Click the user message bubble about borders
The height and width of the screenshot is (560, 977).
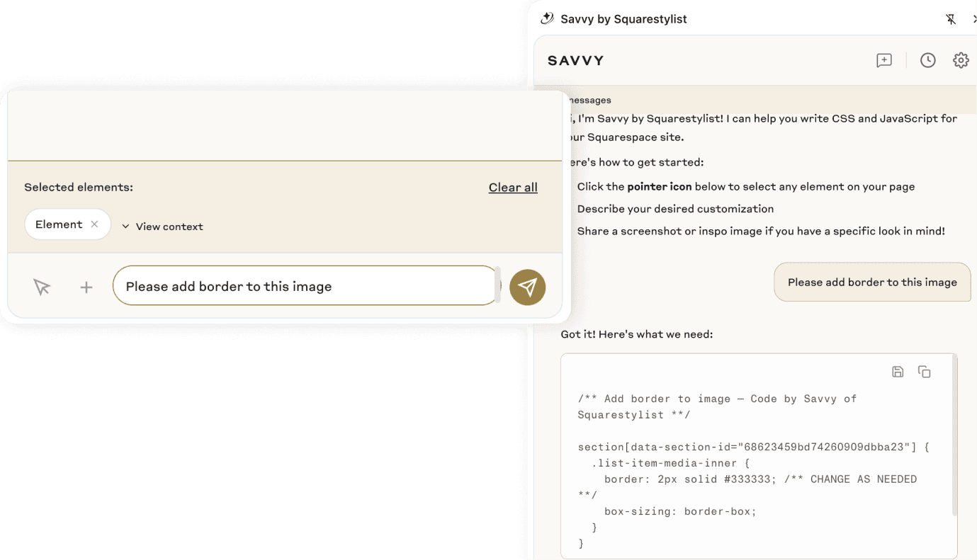872,282
